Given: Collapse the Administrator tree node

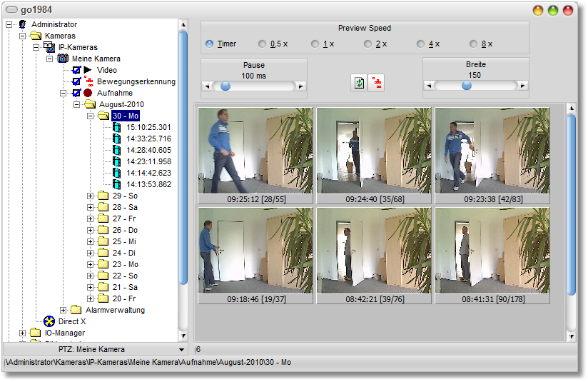Looking at the screenshot, I should point(9,24).
